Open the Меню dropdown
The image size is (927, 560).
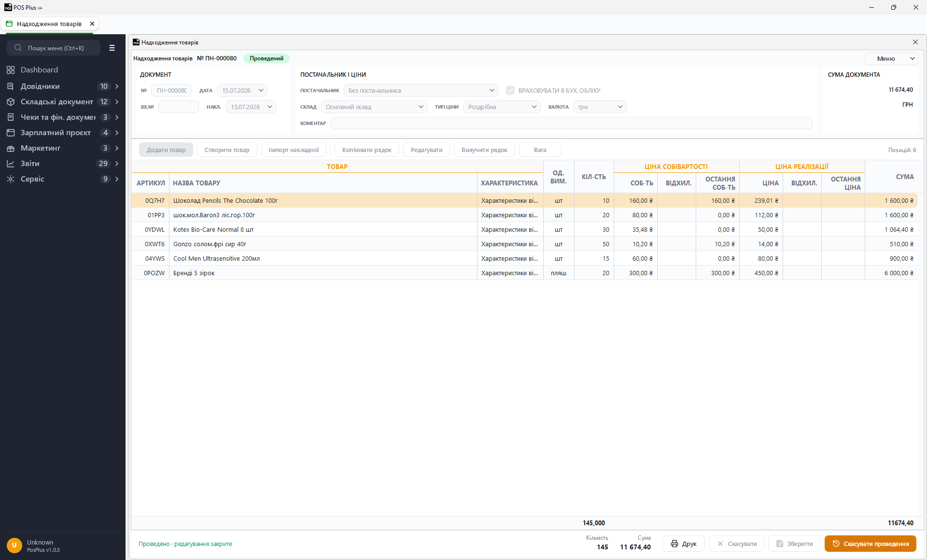891,58
